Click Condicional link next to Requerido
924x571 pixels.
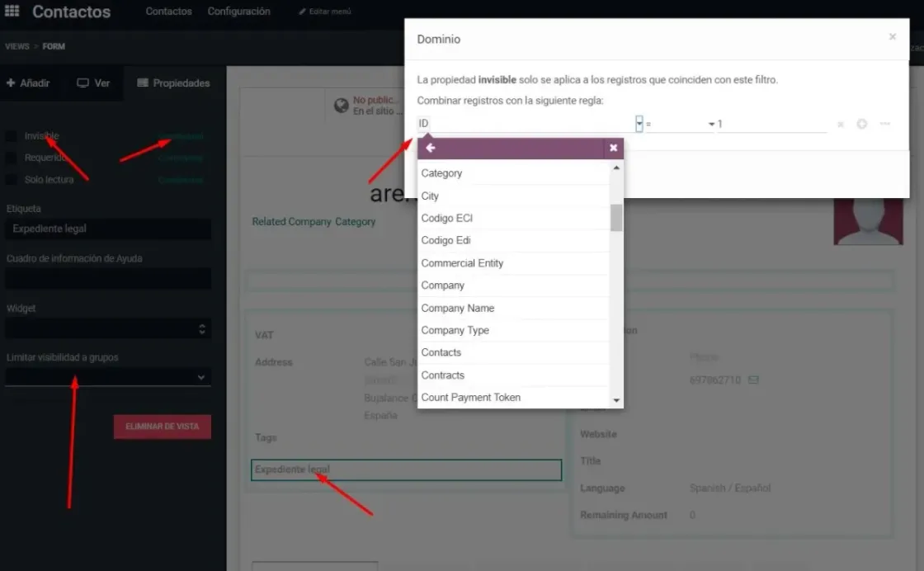181,158
